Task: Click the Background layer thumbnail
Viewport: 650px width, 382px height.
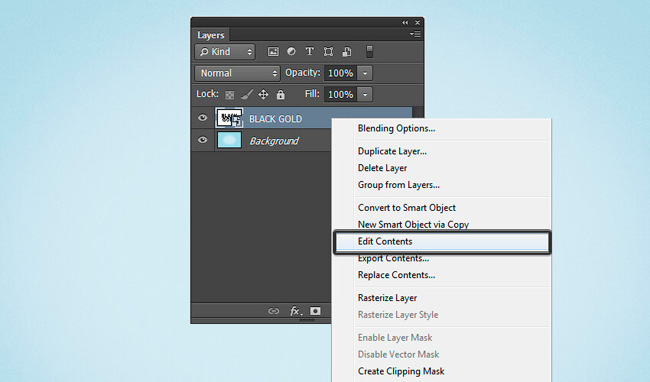Action: 229,140
